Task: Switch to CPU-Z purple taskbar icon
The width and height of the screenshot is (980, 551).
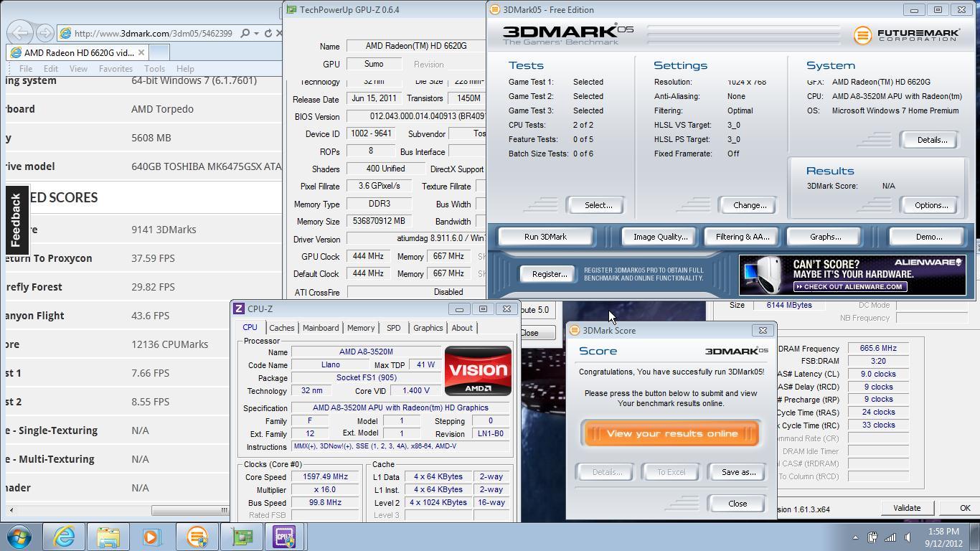Action: (x=285, y=537)
